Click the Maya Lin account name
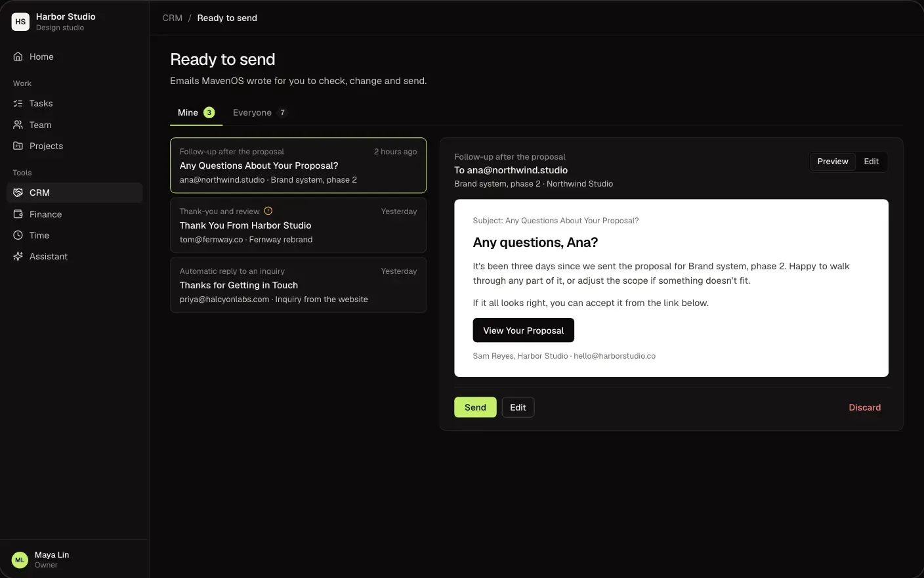 52,555
